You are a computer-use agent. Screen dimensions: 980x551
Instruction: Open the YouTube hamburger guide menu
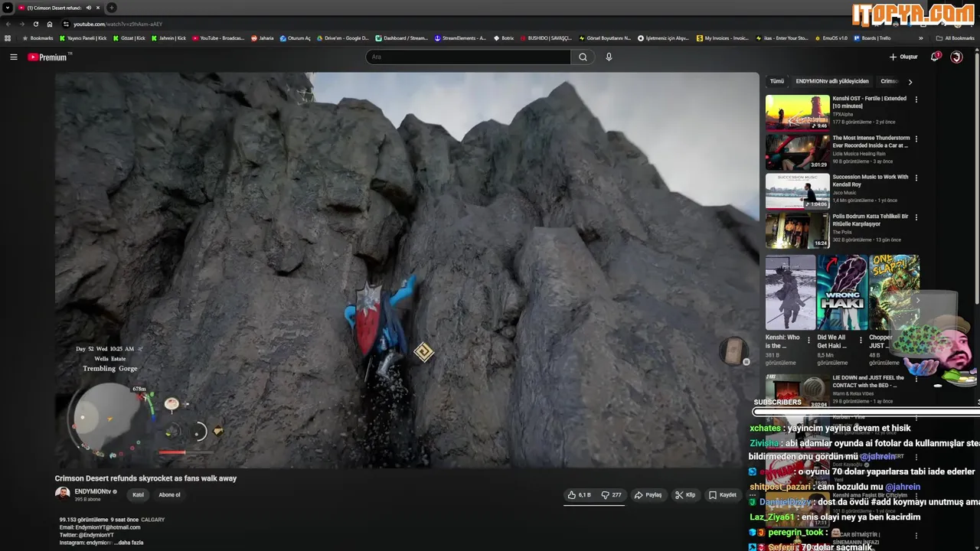coord(13,57)
